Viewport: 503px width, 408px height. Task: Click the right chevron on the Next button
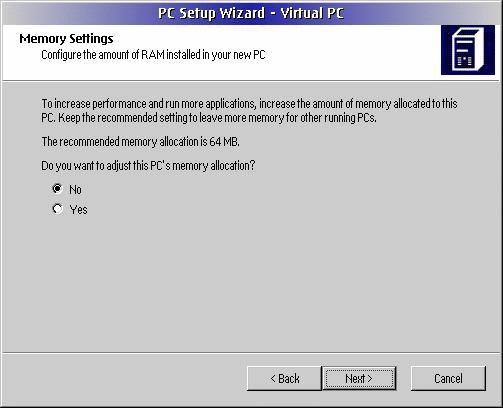[x=369, y=379]
